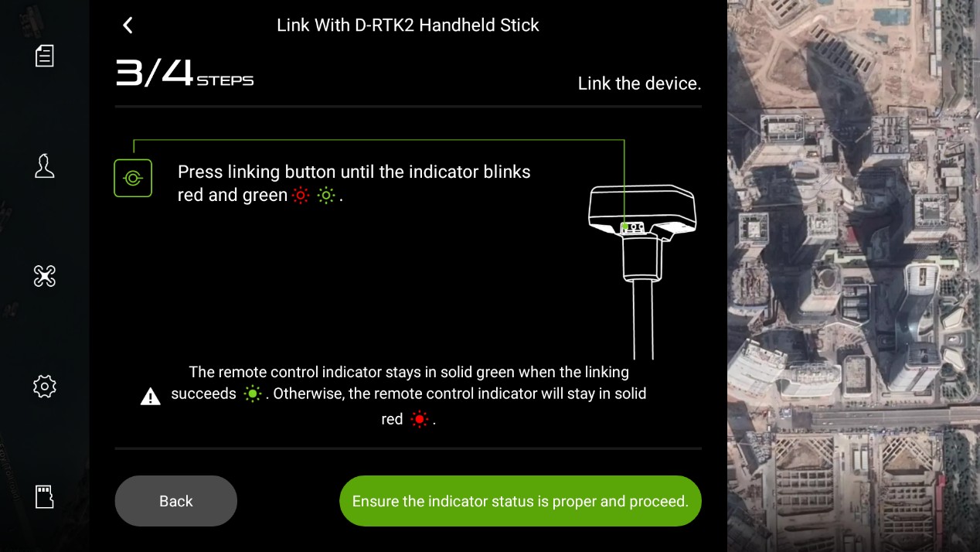Open the user account icon in sidebar
The height and width of the screenshot is (552, 980).
click(45, 165)
